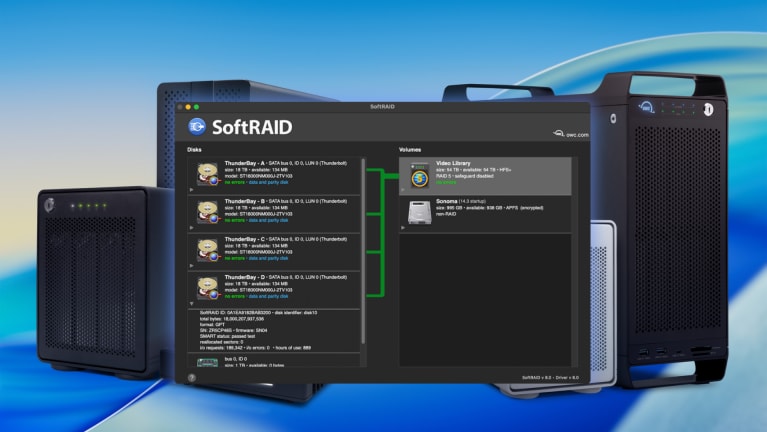Click the green macOS zoom window button
This screenshot has width=767, height=432.
197,106
